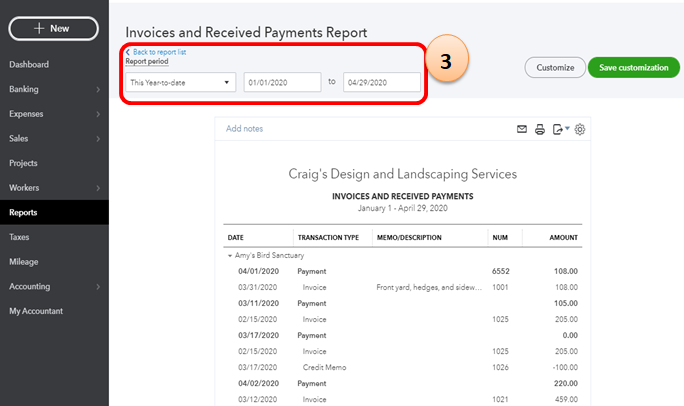Image resolution: width=684 pixels, height=406 pixels.
Task: Open the Payment dated 04/01/2020 row
Action: pyautogui.click(x=312, y=271)
